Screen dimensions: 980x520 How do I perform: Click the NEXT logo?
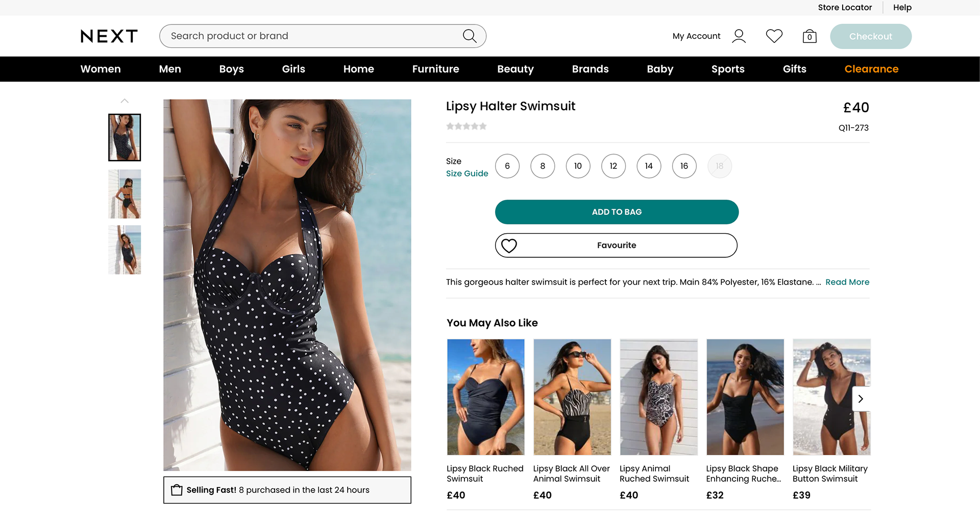tap(109, 36)
